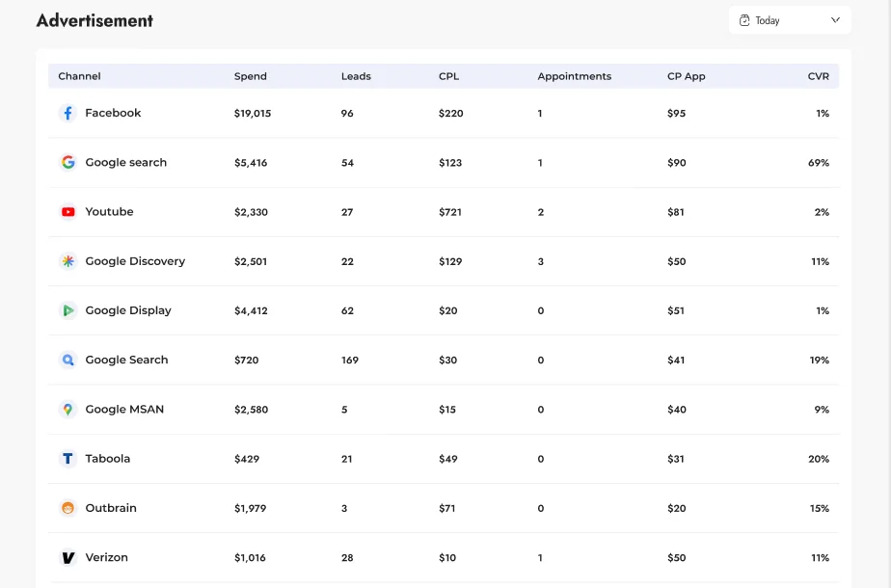
Task: Open the Today date range dropdown
Action: pos(789,20)
